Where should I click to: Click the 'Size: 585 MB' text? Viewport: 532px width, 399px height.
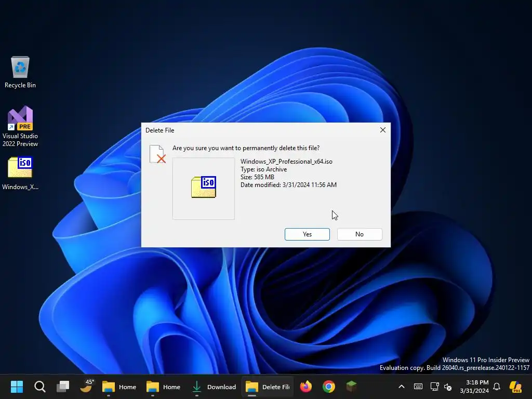(x=257, y=177)
